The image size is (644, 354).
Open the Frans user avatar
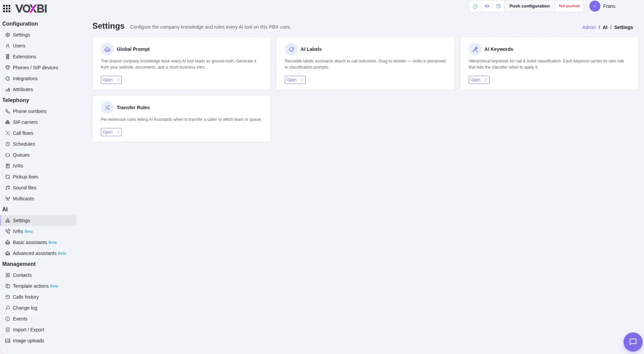click(595, 6)
